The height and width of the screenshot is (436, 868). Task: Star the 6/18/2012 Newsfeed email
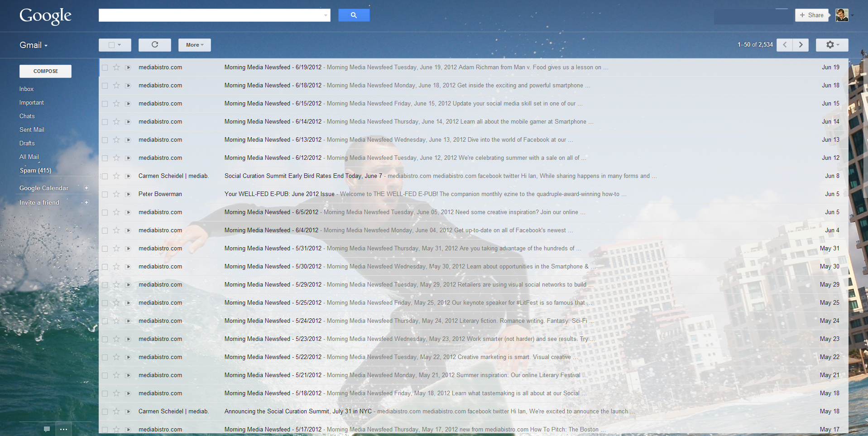(116, 86)
